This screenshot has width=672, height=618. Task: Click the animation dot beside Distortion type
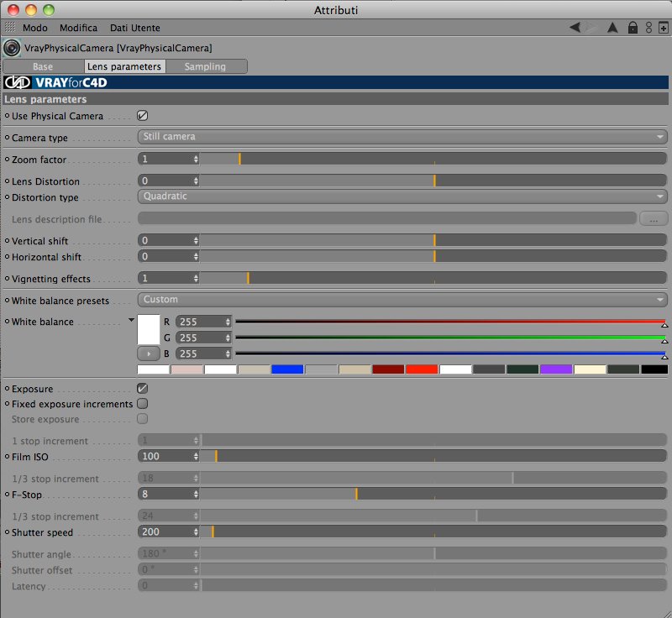[x=7, y=197]
